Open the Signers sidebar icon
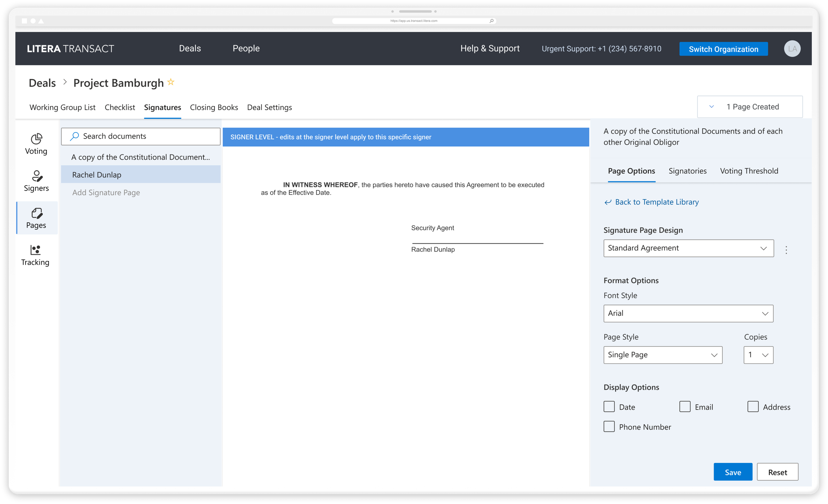 click(36, 181)
